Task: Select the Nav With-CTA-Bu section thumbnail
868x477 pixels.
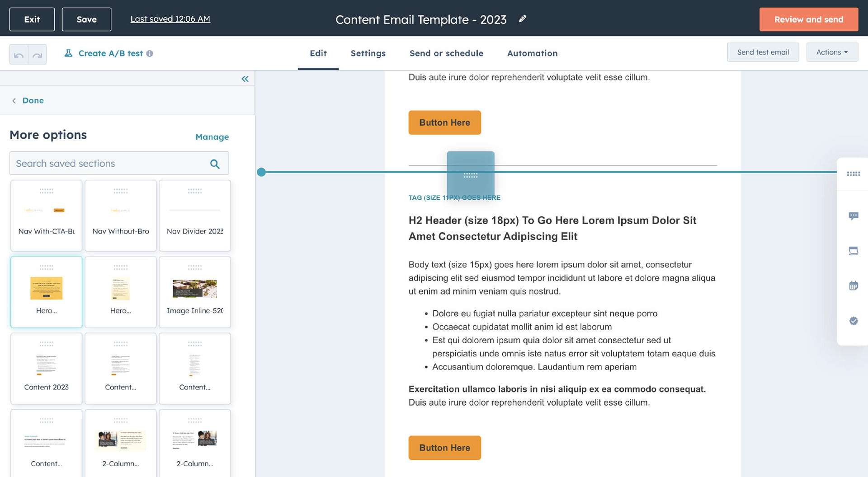Action: tap(46, 215)
